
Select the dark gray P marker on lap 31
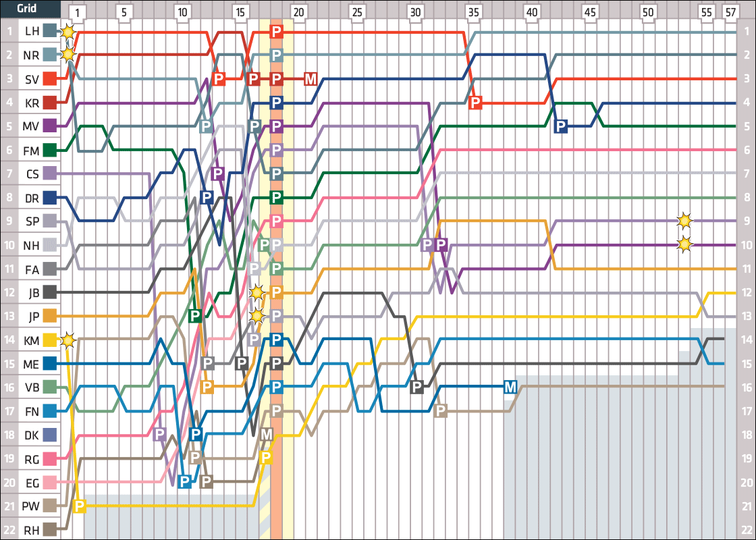point(417,387)
